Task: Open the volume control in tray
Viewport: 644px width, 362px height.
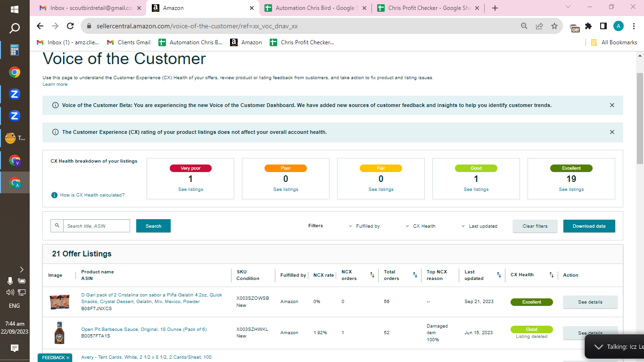Action: (10, 292)
